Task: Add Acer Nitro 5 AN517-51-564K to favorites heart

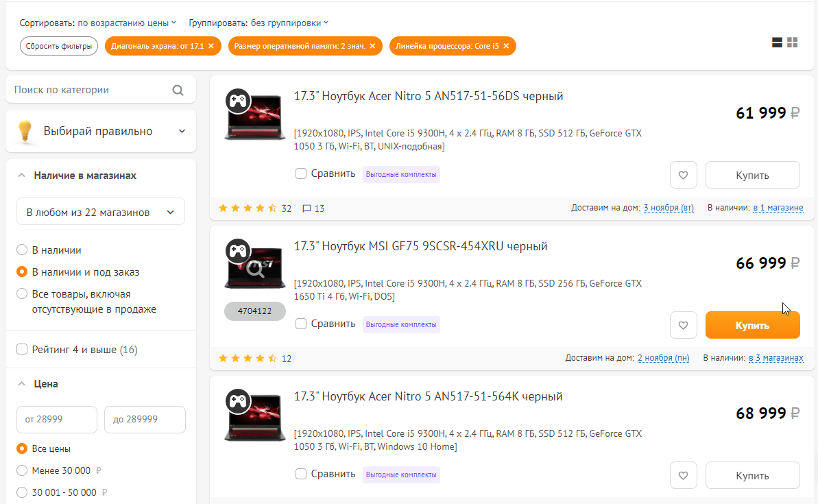Action: [684, 476]
